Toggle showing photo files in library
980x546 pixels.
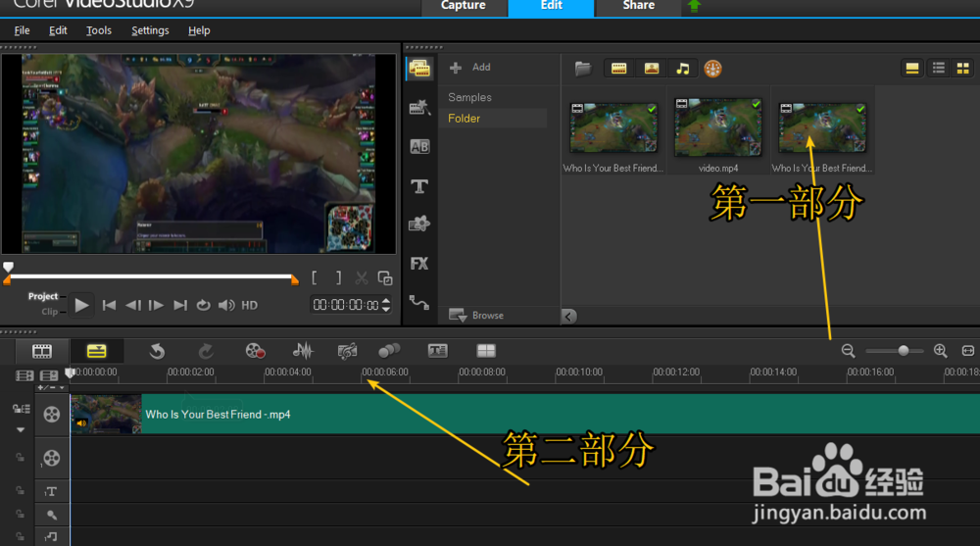pyautogui.click(x=652, y=69)
